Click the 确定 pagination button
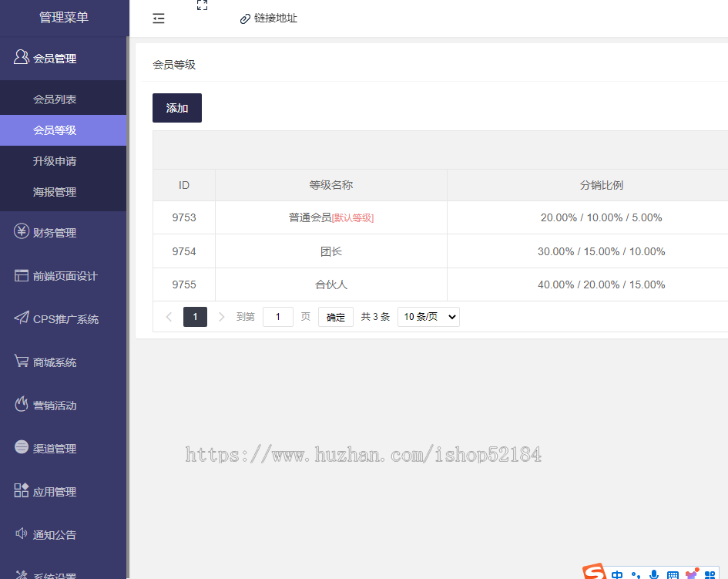Screen dimensions: 728x579 coord(336,317)
